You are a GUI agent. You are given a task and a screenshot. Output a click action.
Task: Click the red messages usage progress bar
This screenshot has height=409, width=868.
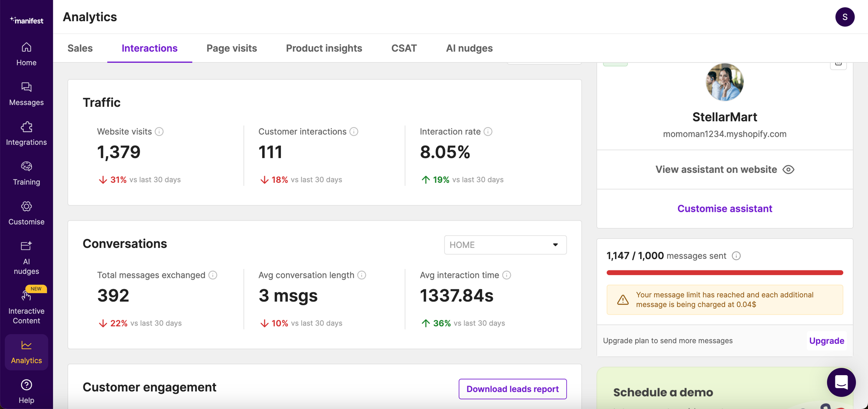click(724, 273)
